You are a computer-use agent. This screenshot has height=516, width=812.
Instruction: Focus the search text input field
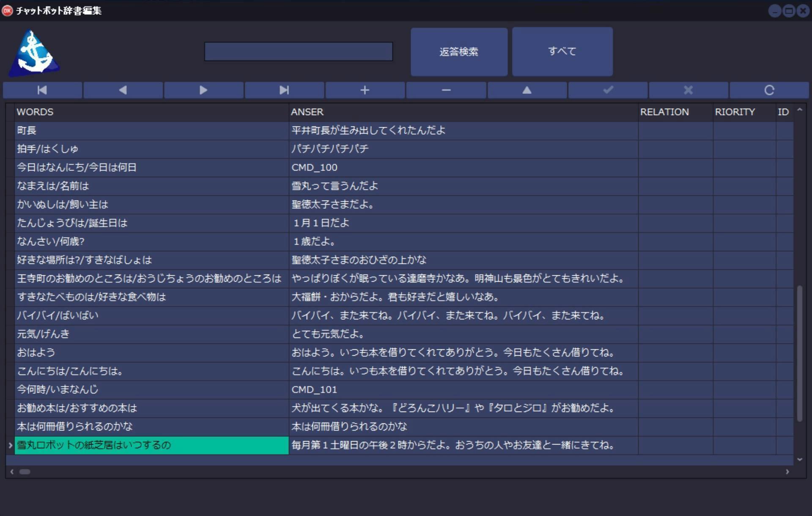coord(299,52)
